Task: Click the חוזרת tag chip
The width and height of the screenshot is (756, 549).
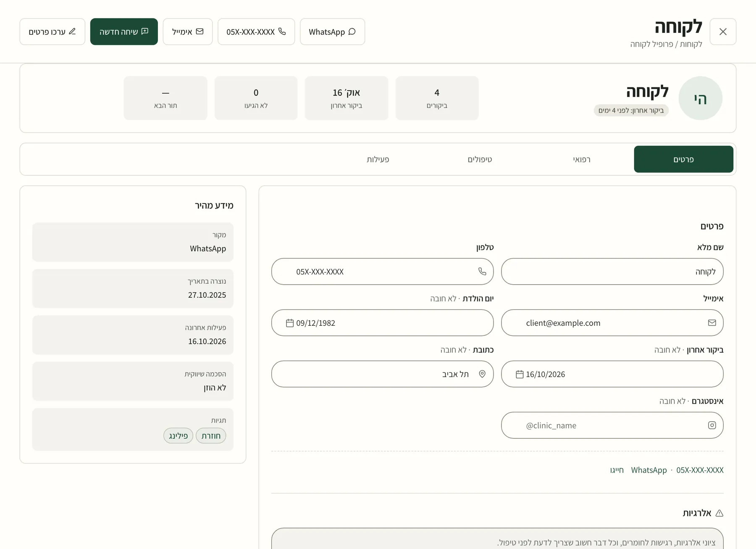Action: [x=211, y=436]
